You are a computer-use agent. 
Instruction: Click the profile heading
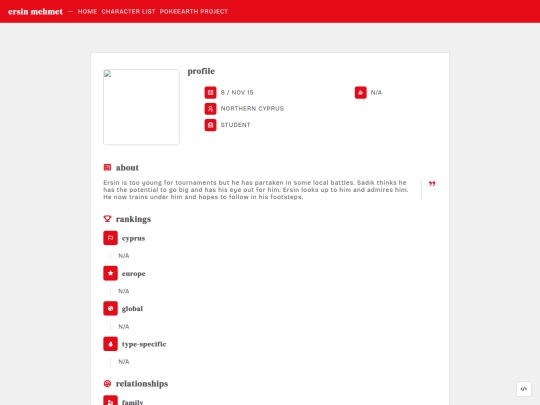point(201,71)
